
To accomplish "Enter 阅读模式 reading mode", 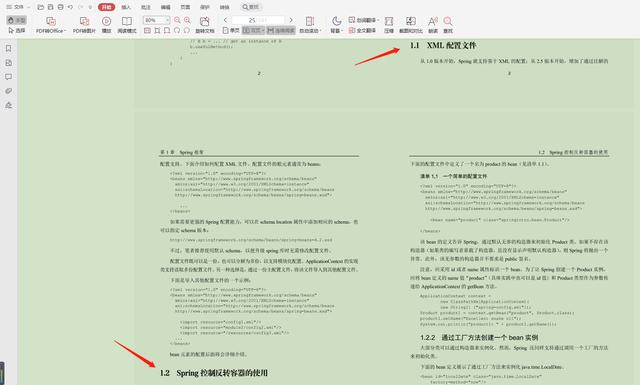I will click(x=127, y=25).
